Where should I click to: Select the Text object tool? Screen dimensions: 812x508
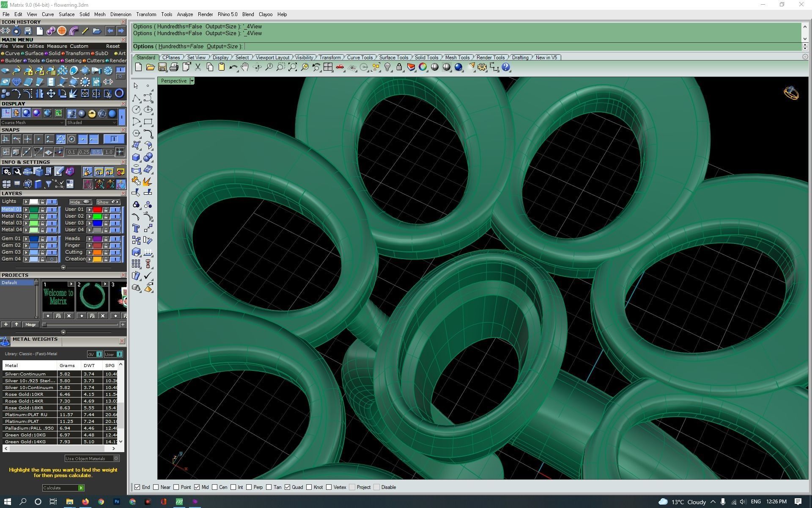pyautogui.click(x=136, y=229)
